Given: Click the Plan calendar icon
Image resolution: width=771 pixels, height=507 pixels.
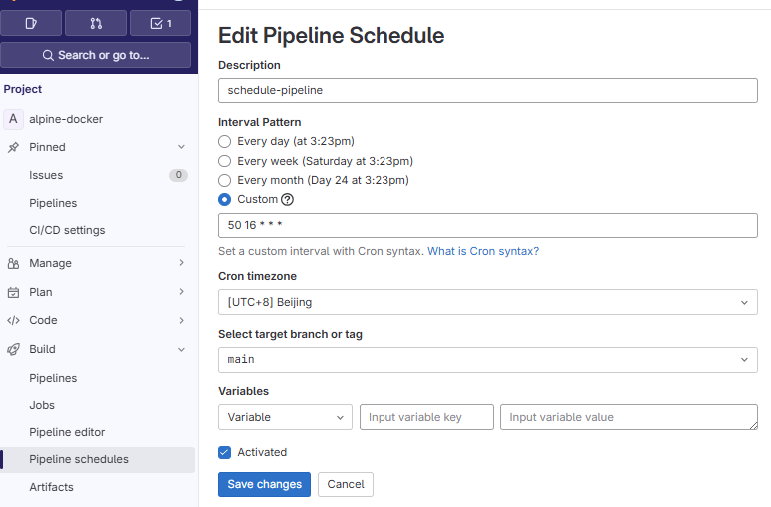Looking at the screenshot, I should pos(13,293).
